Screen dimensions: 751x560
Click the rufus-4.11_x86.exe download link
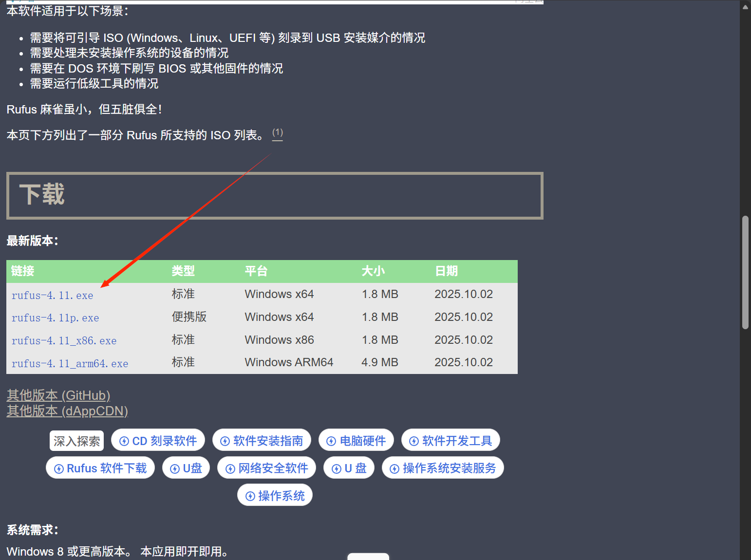click(x=64, y=341)
